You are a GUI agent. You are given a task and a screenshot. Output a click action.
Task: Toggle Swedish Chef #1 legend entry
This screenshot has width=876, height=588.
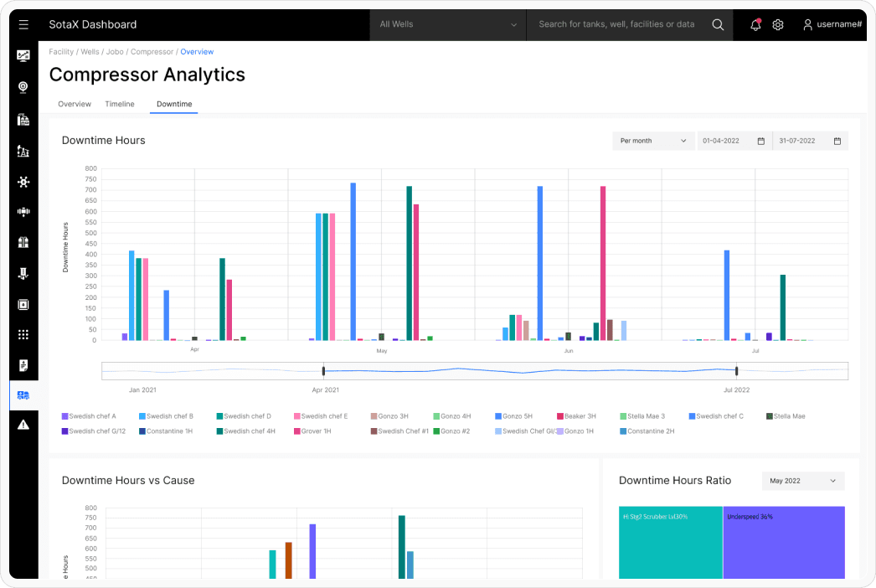399,431
